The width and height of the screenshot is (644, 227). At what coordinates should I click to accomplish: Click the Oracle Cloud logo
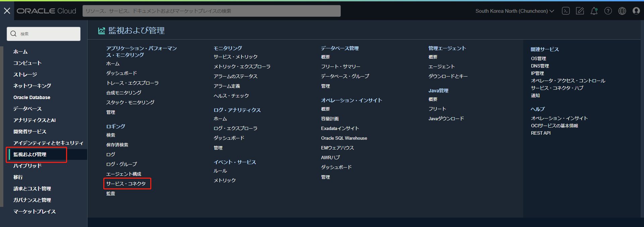(47, 11)
